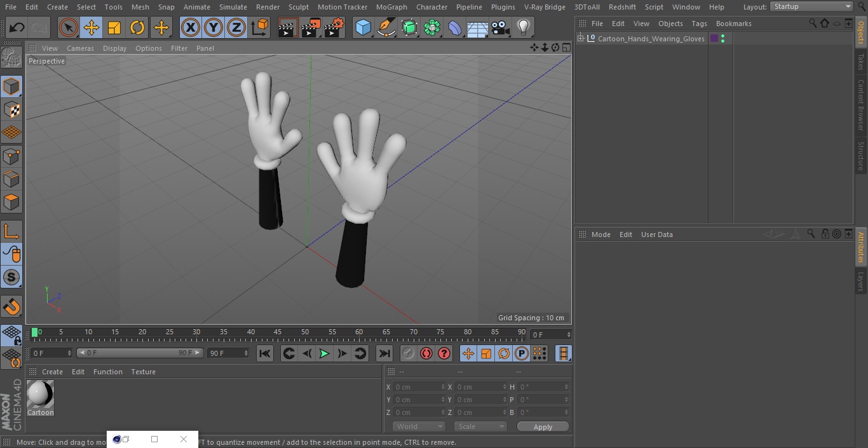The image size is (868, 448).
Task: Enable Model mode cube icon
Action: click(x=11, y=86)
